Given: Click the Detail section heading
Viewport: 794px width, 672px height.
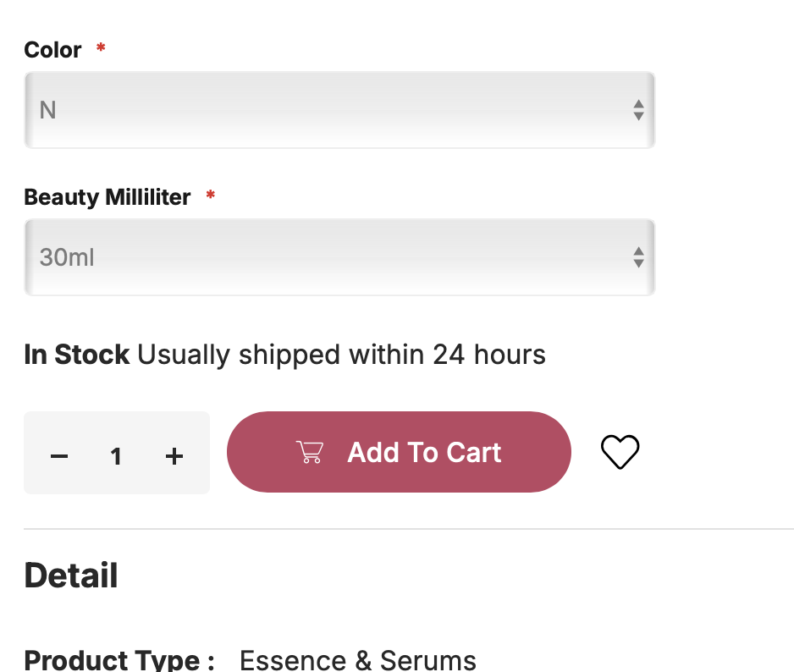Looking at the screenshot, I should [71, 576].
